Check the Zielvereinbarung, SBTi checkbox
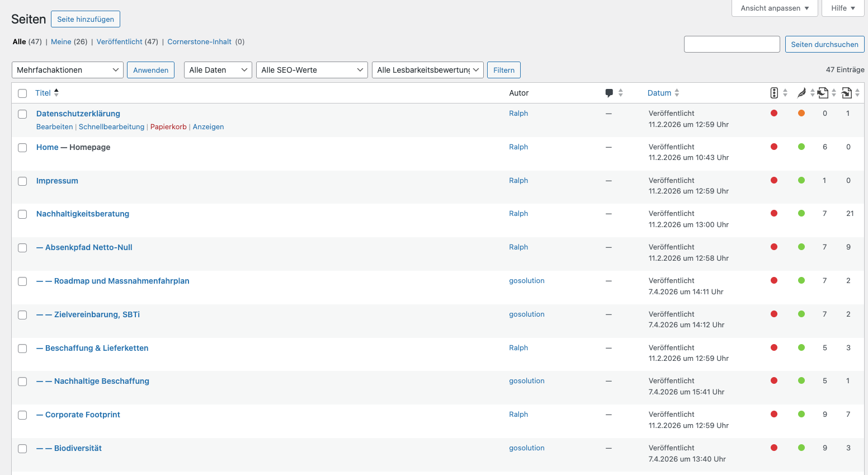The height and width of the screenshot is (475, 868). coord(22,315)
